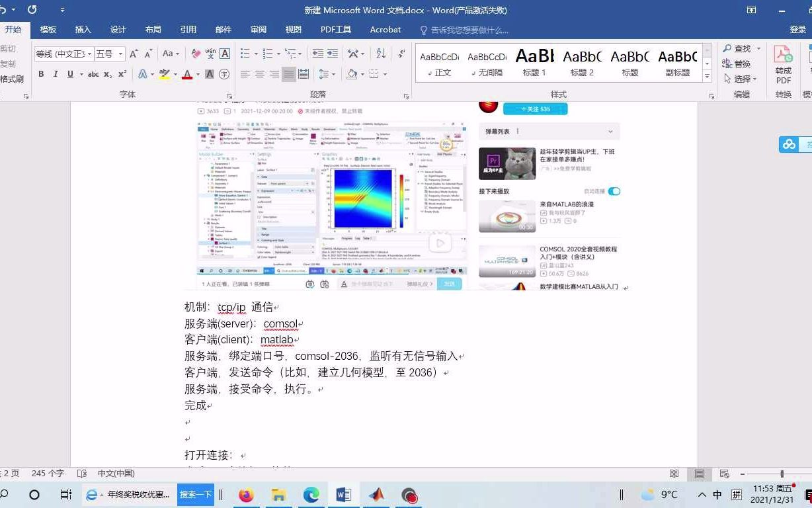Toggle underline formatting
Screen dimensions: 812x508
point(70,74)
